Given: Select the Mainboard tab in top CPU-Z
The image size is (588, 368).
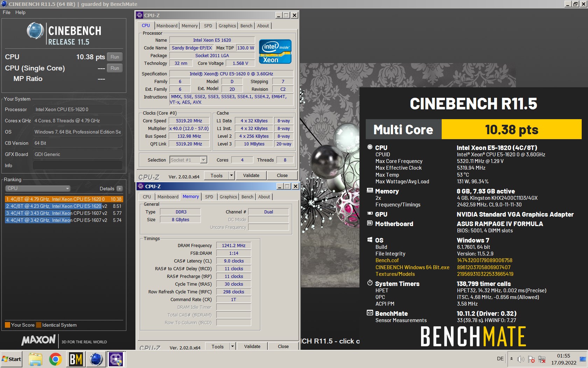Looking at the screenshot, I should [x=167, y=26].
